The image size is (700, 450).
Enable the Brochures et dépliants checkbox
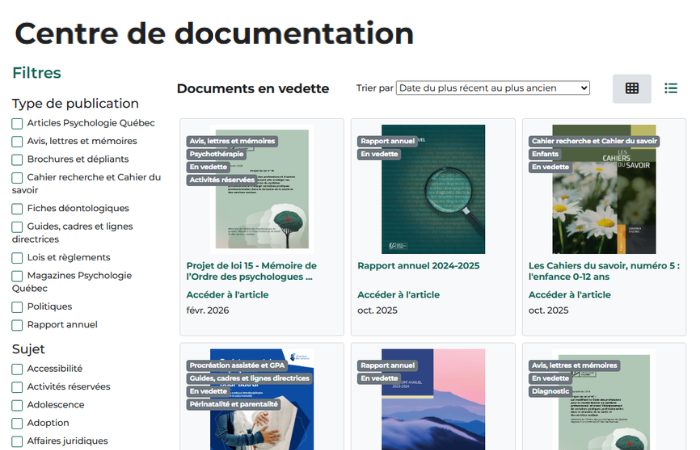click(x=17, y=159)
